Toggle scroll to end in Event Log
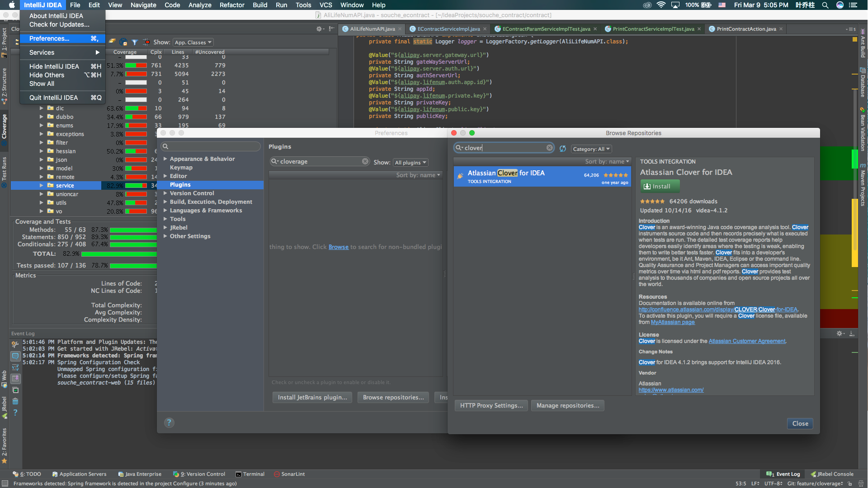 [15, 379]
